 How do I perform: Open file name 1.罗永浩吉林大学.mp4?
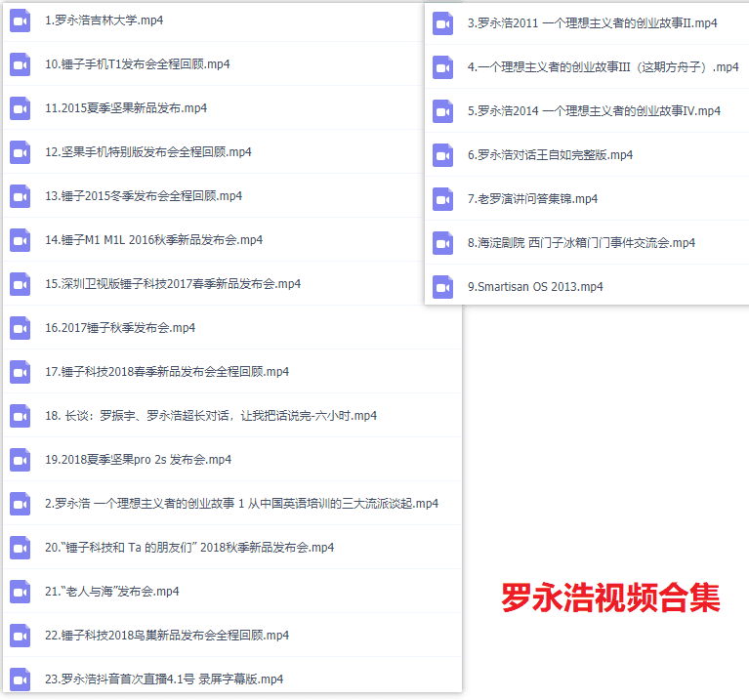click(104, 21)
